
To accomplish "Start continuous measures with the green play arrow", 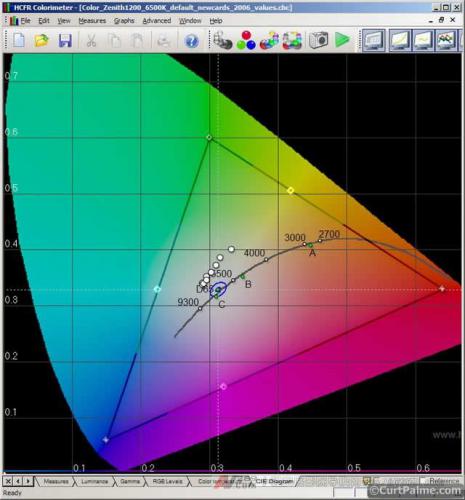I will coord(342,40).
